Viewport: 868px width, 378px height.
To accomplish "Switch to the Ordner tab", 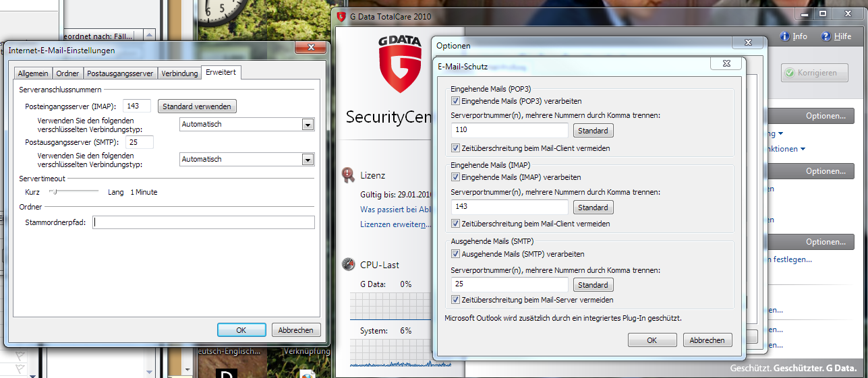I will coord(67,73).
